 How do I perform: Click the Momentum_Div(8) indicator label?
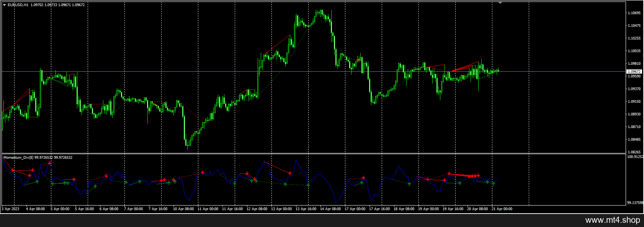[x=18, y=158]
